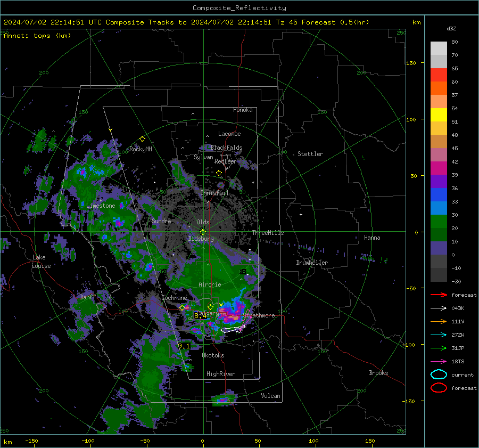Click the Lacombe city label
The image size is (479, 448).
coord(229,134)
